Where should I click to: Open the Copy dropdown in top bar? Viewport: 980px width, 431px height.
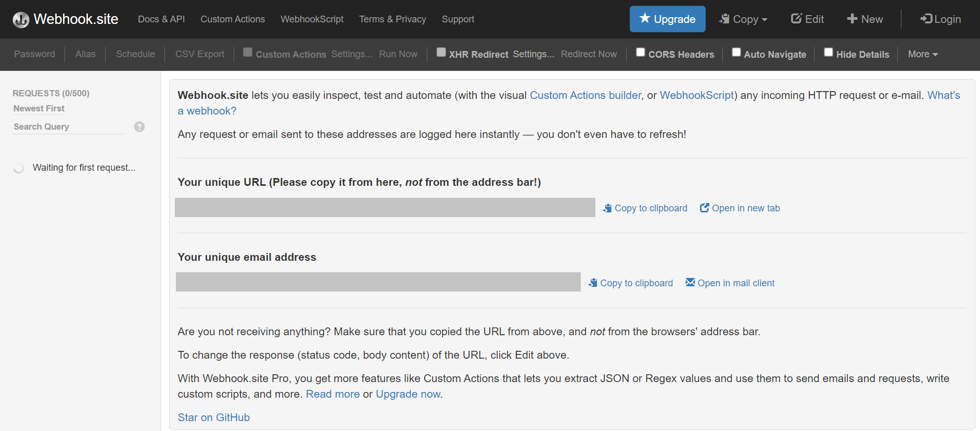coord(743,19)
